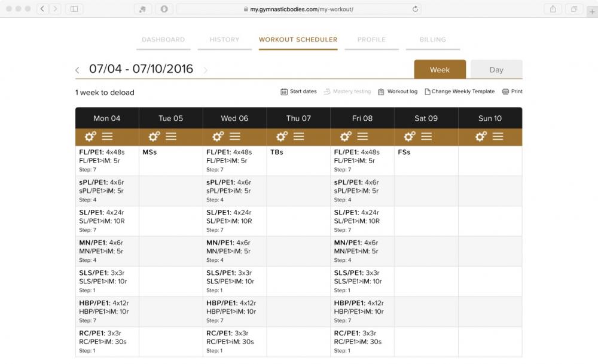The height and width of the screenshot is (364, 598).
Task: Select the FSs entry on Sat 09
Action: 404,152
